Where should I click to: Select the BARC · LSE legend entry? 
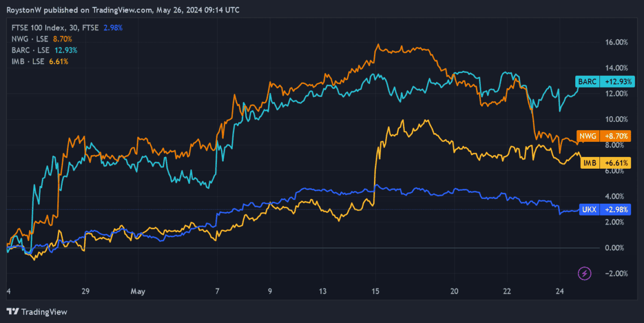32,50
